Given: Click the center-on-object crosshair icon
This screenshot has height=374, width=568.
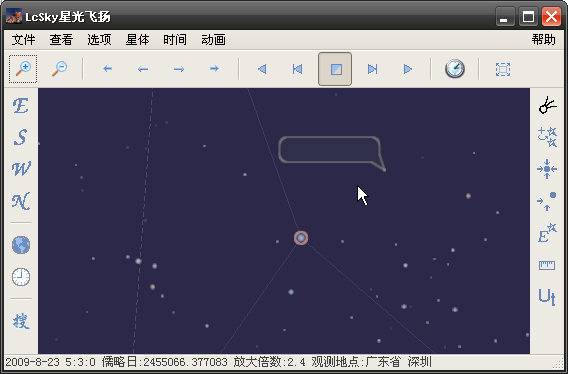Looking at the screenshot, I should 547,169.
